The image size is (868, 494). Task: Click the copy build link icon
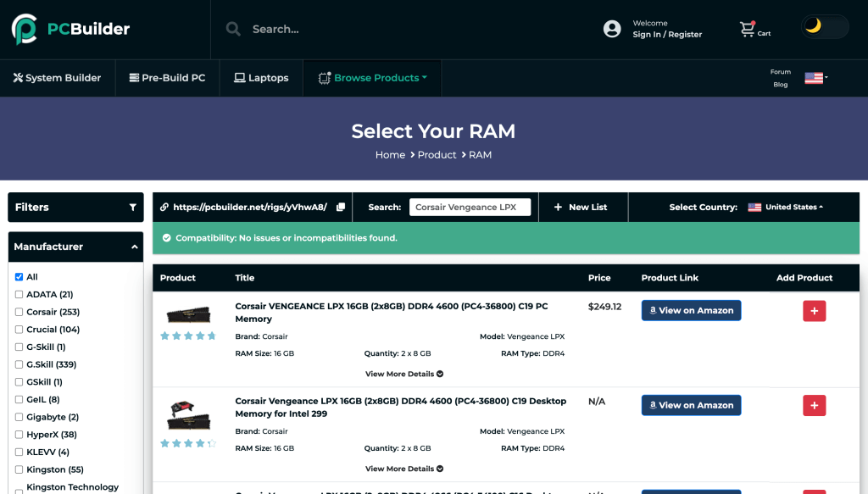click(x=341, y=208)
